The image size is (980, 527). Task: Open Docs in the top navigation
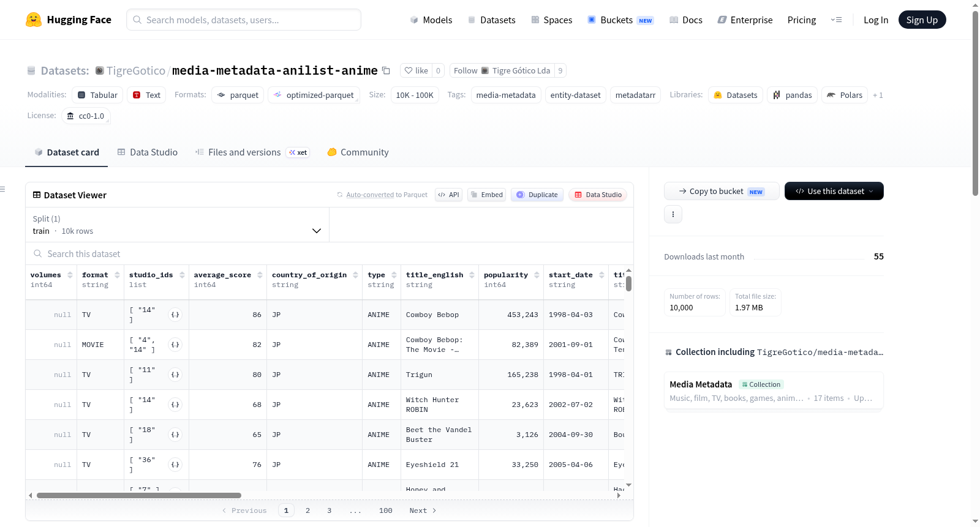(x=686, y=20)
